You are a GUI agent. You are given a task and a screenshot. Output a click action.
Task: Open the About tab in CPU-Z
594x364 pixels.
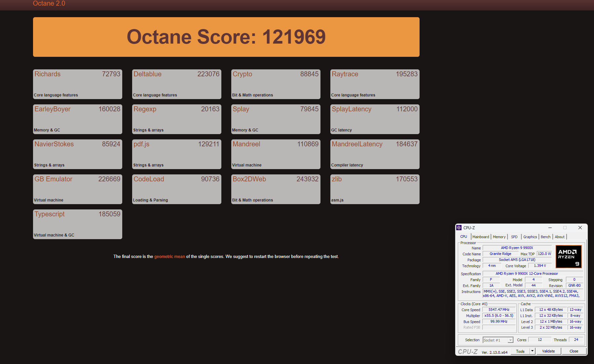tap(560, 237)
